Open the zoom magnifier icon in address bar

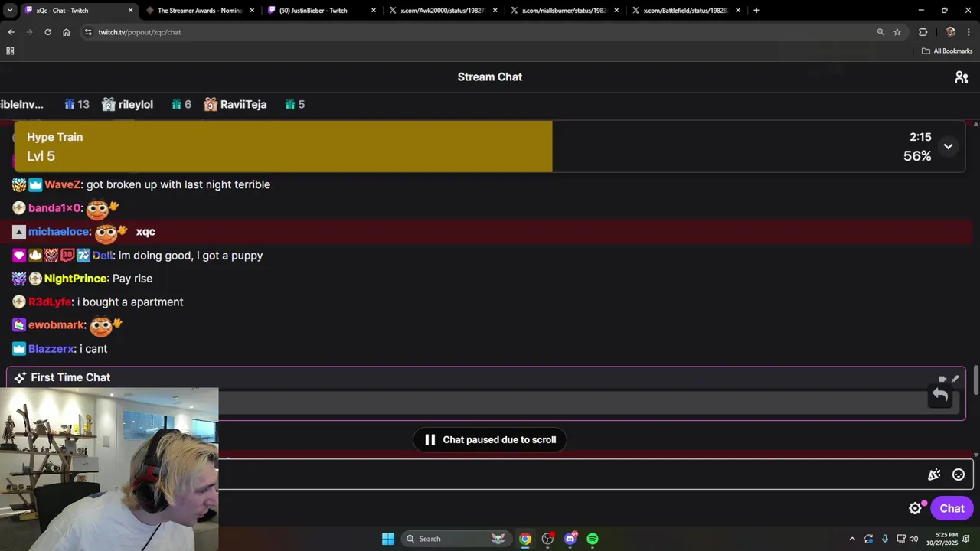pos(880,32)
